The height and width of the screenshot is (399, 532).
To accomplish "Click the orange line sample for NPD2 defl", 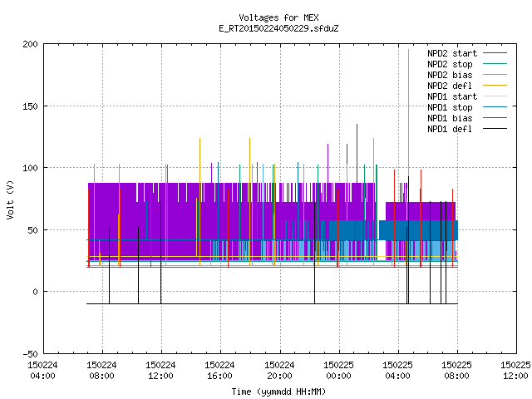I will tap(495, 86).
